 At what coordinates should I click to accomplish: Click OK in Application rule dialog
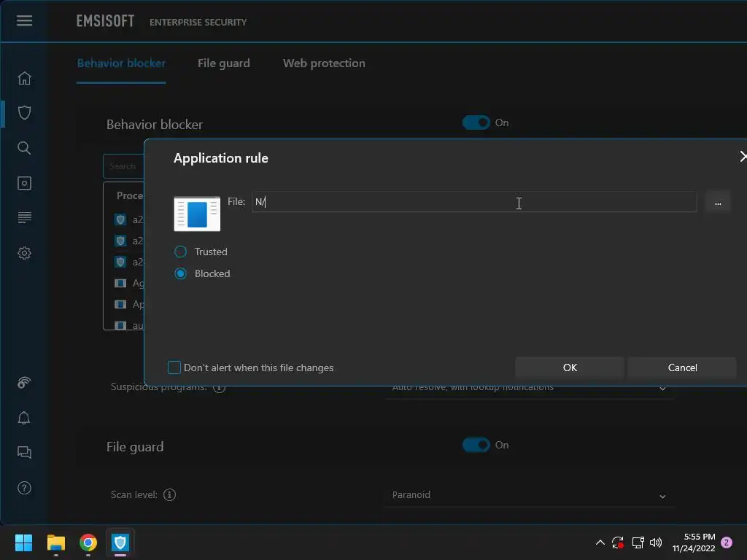click(570, 367)
